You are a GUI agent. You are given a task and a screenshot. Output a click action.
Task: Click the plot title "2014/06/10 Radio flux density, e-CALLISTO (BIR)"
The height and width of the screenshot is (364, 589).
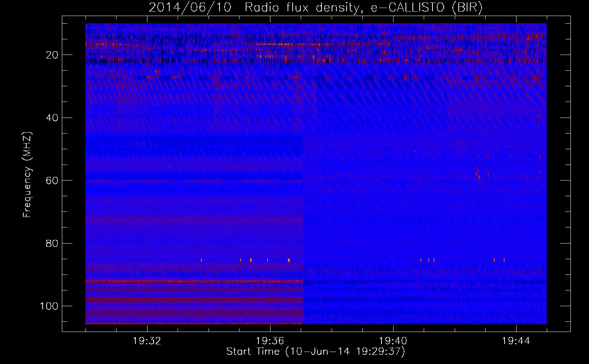pyautogui.click(x=316, y=7)
